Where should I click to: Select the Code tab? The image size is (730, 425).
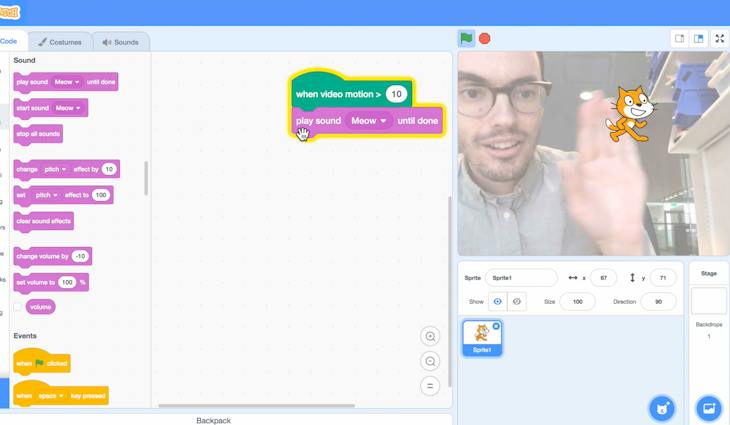pos(9,41)
